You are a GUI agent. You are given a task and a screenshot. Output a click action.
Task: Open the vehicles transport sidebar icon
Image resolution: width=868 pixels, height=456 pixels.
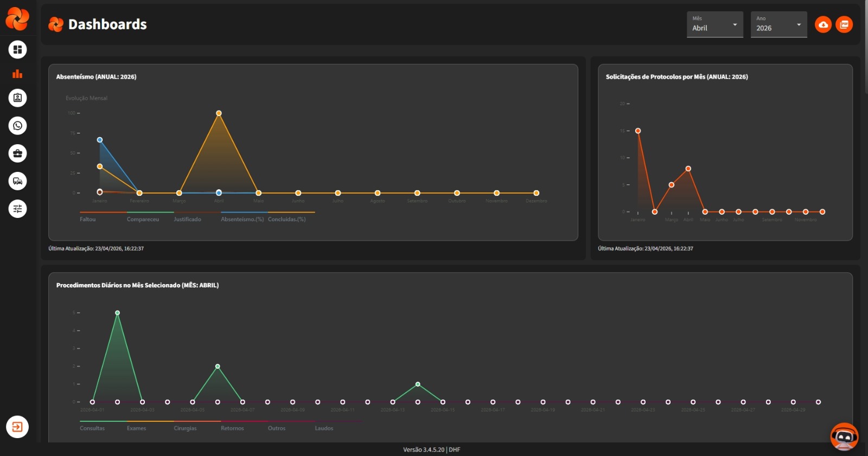coord(17,181)
